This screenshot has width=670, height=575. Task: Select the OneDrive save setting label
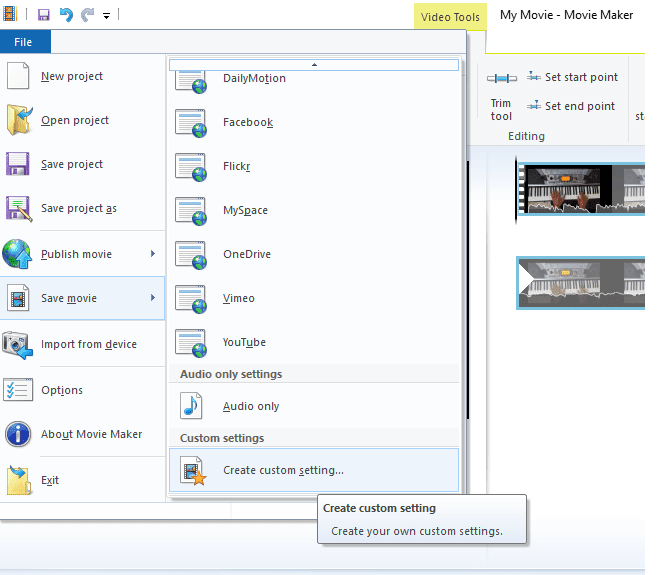(247, 254)
